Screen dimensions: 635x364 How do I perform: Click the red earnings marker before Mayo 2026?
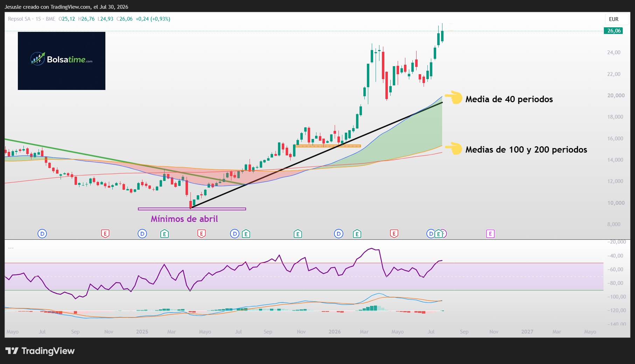(x=394, y=234)
